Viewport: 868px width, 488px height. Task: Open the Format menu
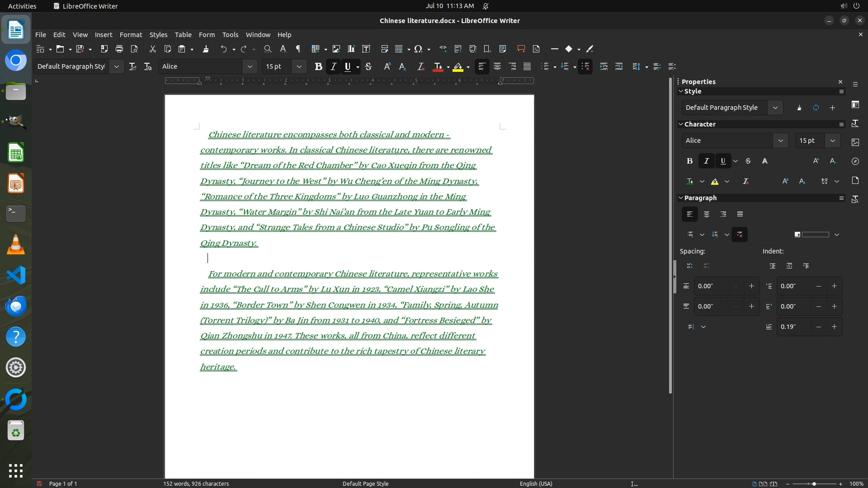pyautogui.click(x=131, y=35)
